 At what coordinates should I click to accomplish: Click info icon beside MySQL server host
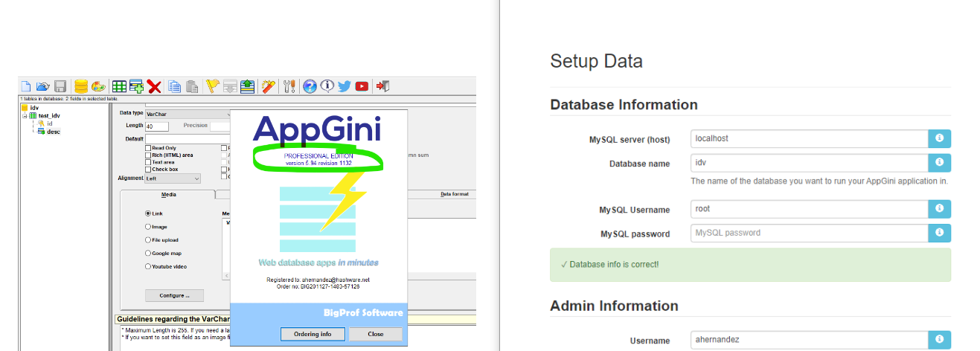(940, 138)
